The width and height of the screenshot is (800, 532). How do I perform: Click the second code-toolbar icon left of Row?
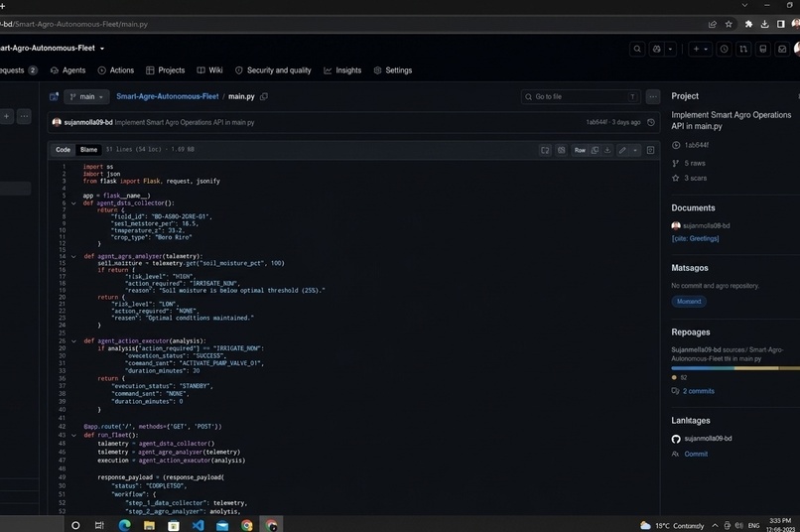pos(561,150)
